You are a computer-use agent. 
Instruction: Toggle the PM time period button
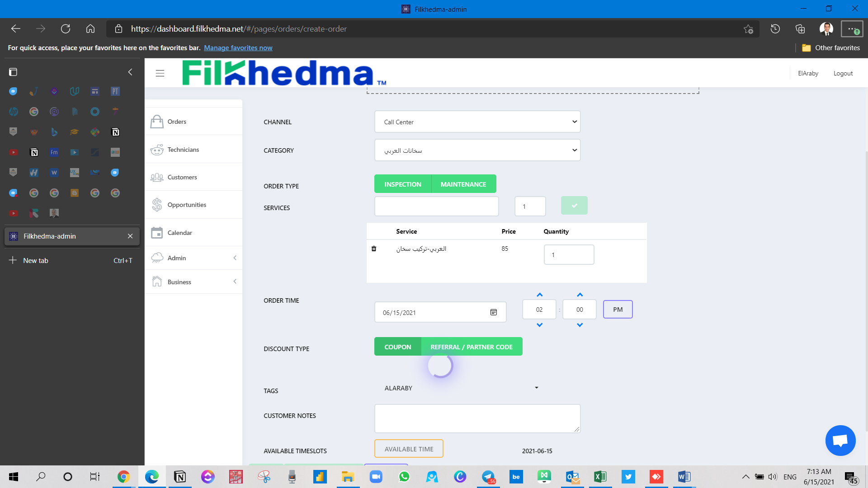618,310
